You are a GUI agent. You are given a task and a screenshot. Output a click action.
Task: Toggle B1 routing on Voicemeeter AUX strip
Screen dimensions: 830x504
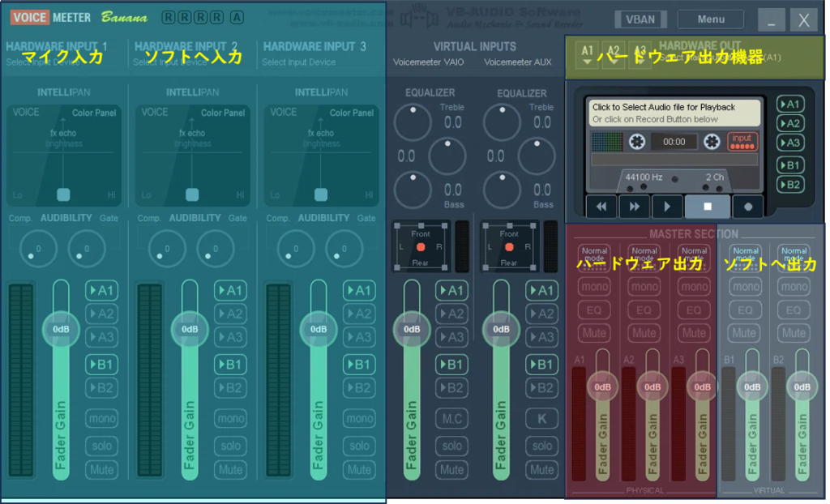point(541,365)
